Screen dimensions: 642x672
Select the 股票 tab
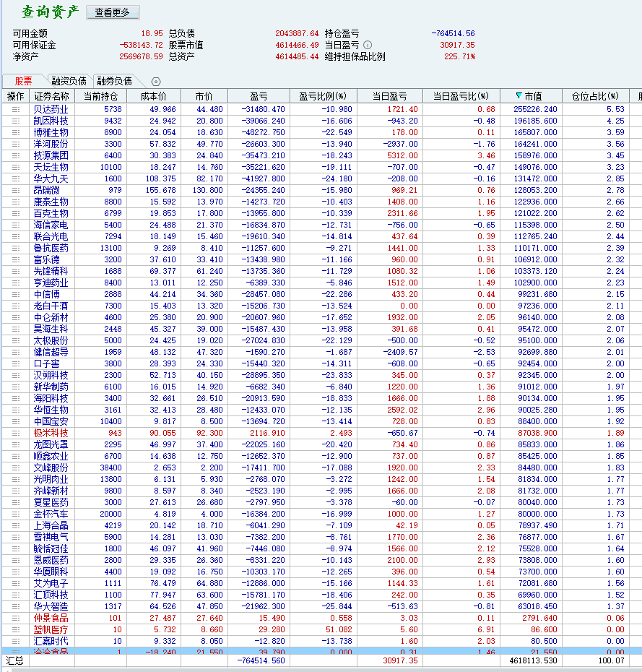pyautogui.click(x=23, y=81)
